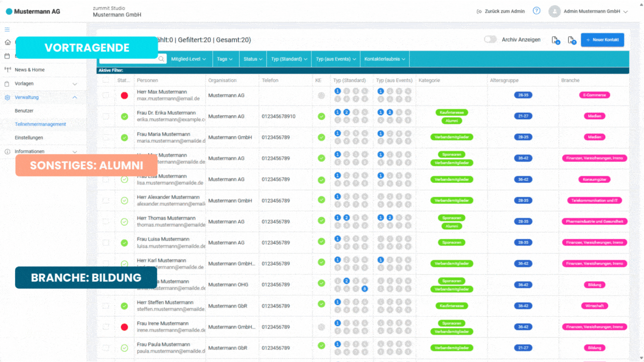Collapse the sidebar with the hamburger icon
This screenshot has height=362, width=644.
pyautogui.click(x=7, y=30)
